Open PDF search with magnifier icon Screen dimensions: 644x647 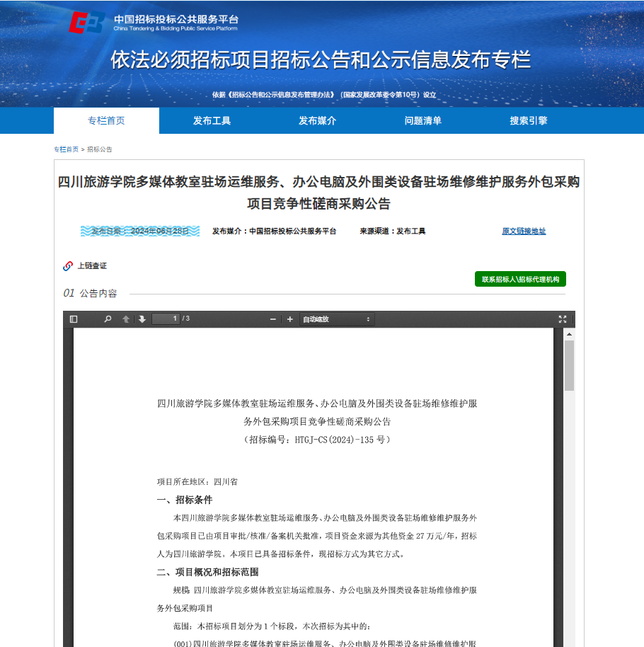[108, 319]
